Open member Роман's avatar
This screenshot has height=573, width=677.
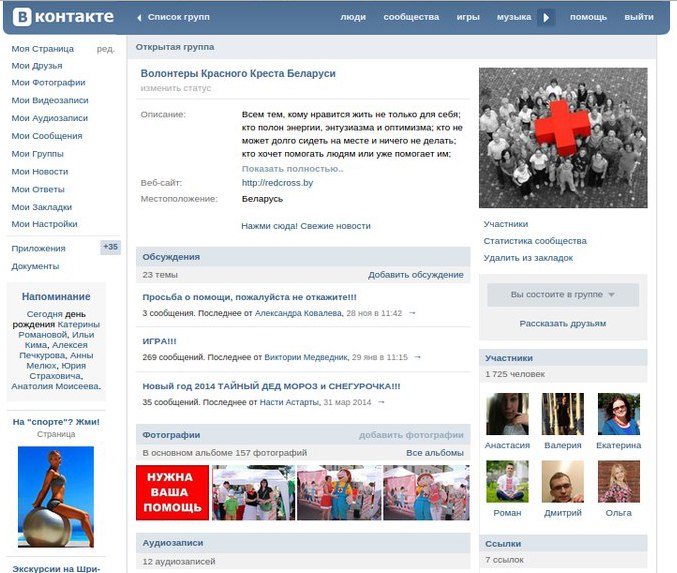[507, 481]
